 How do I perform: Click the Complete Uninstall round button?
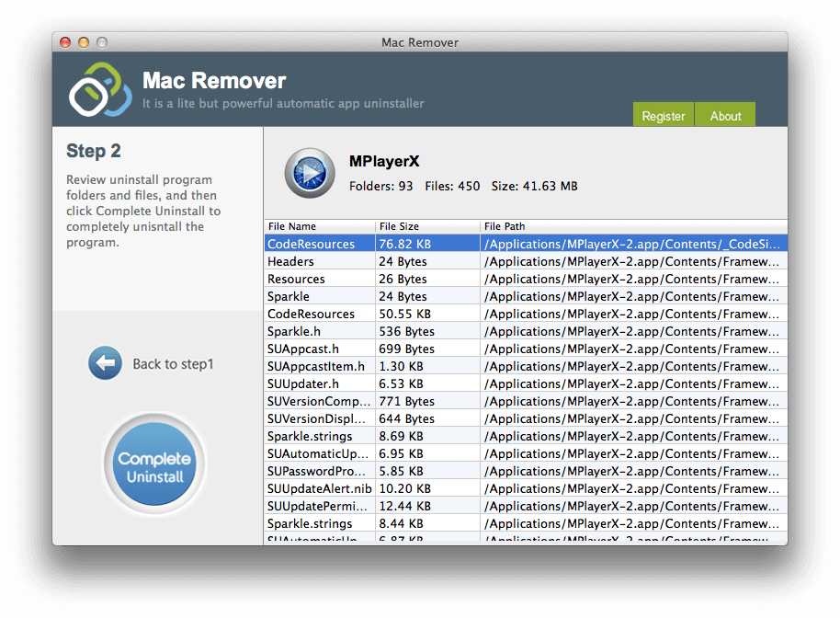[x=154, y=464]
